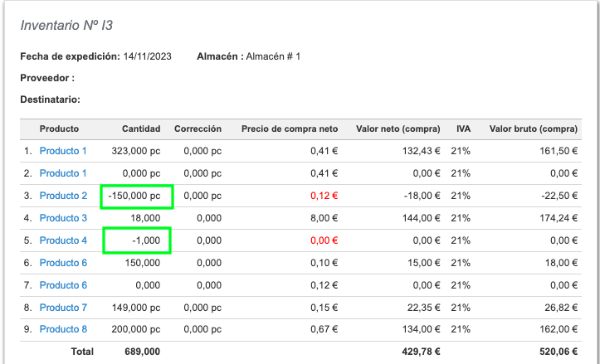Click the Producto column header

(x=59, y=129)
